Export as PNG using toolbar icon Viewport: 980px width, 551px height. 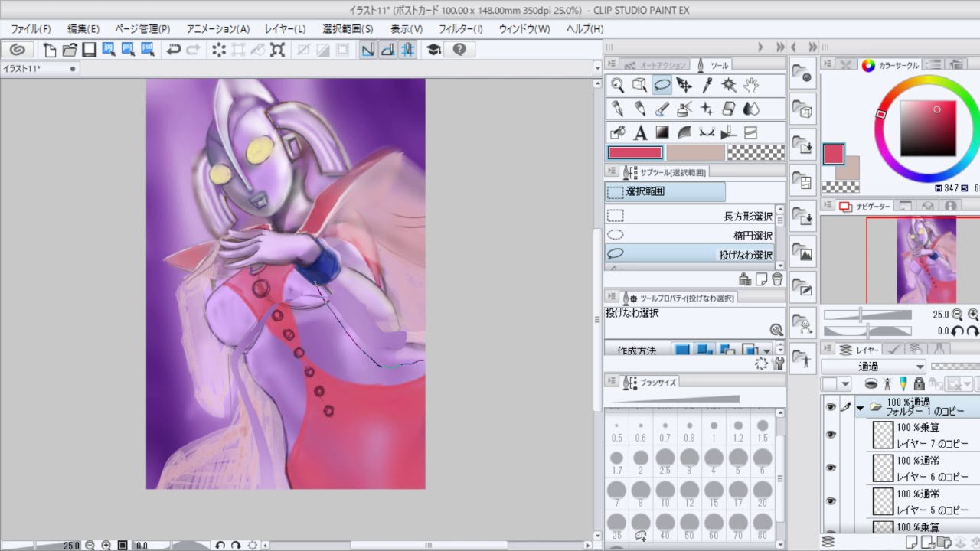[x=128, y=50]
